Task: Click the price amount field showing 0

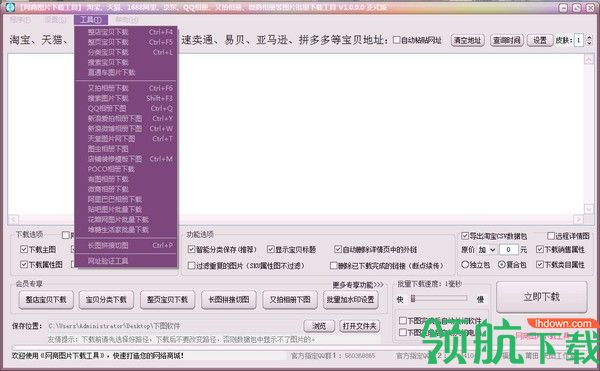Action: coord(509,250)
